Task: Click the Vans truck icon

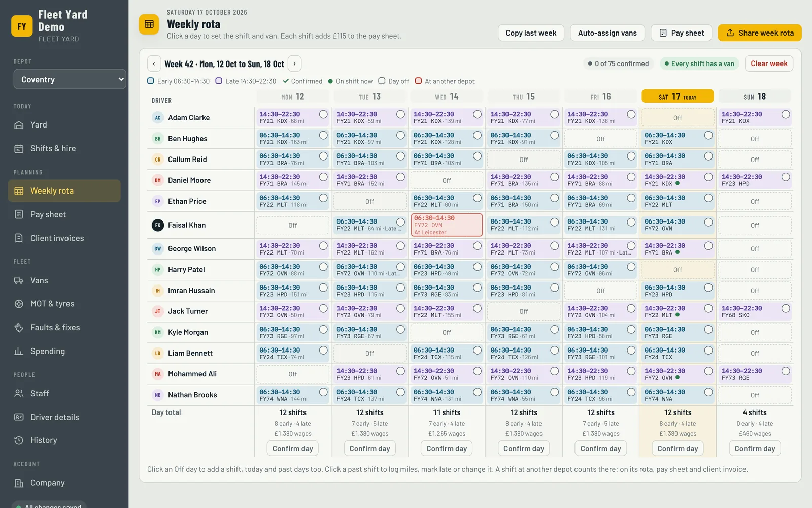Action: (x=19, y=280)
